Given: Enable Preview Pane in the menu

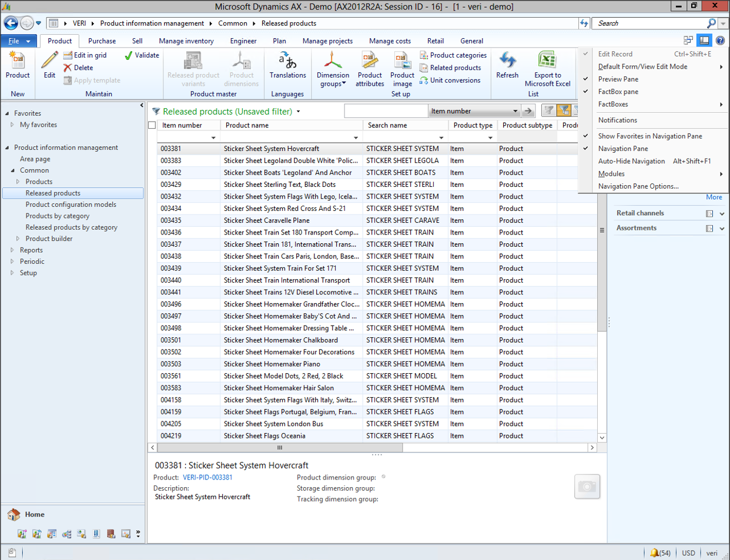Looking at the screenshot, I should click(618, 79).
